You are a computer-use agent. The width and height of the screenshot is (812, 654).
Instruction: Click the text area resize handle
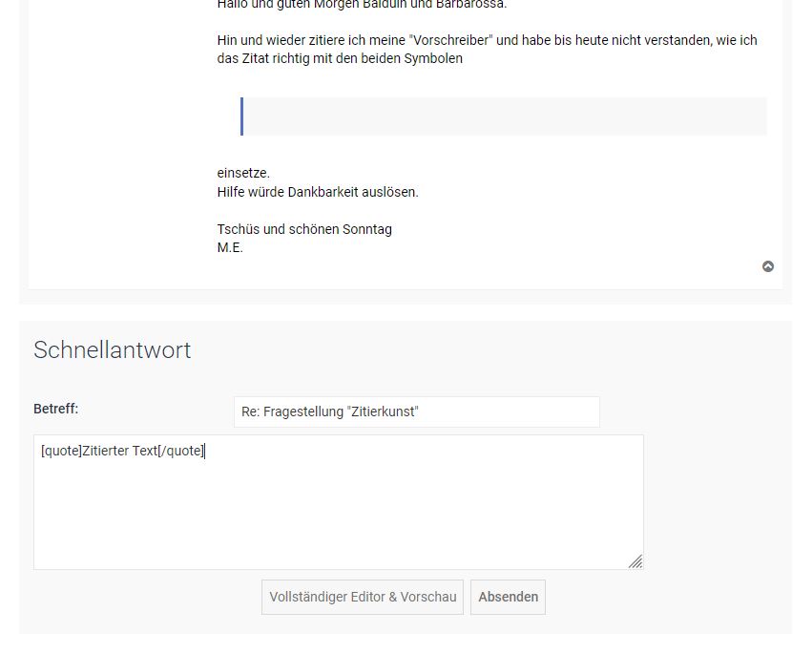click(x=635, y=561)
